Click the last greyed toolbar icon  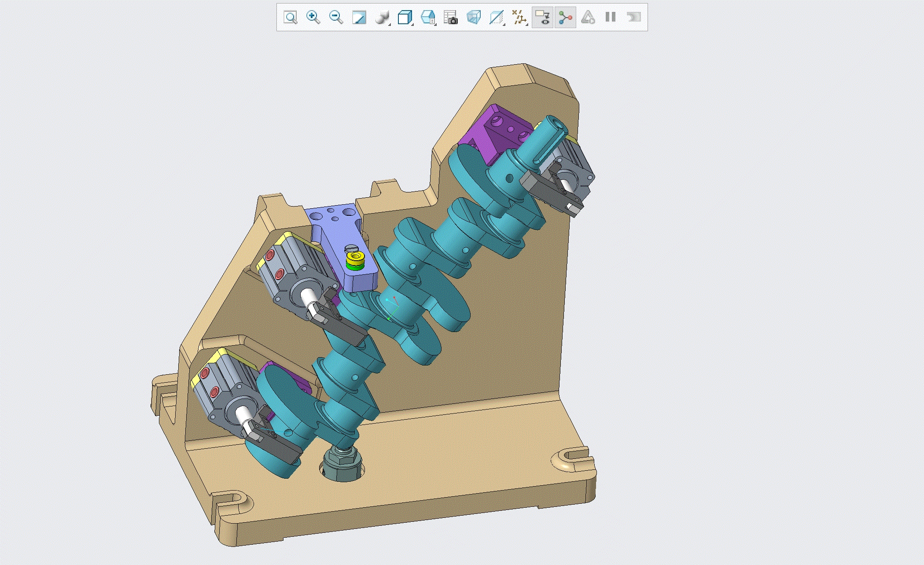[x=633, y=17]
